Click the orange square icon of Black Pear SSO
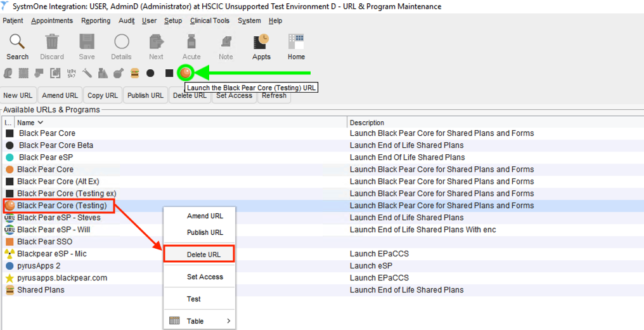644x330 pixels. click(10, 242)
